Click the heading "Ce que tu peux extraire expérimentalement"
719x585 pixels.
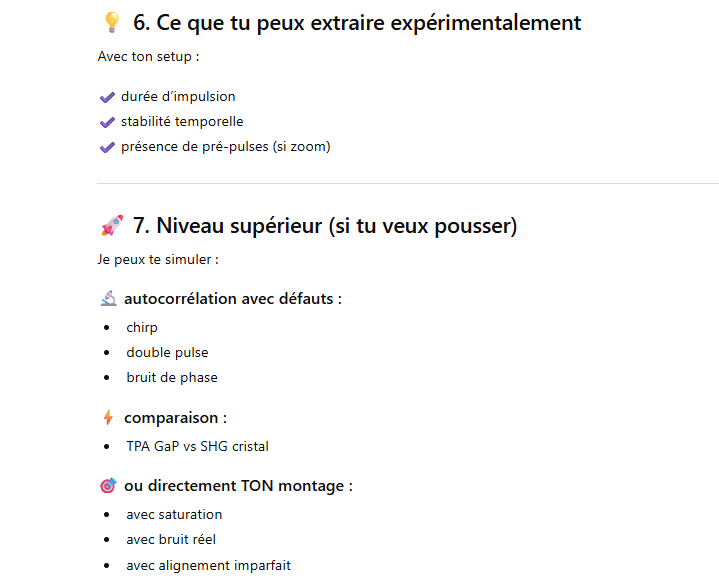coord(357,22)
